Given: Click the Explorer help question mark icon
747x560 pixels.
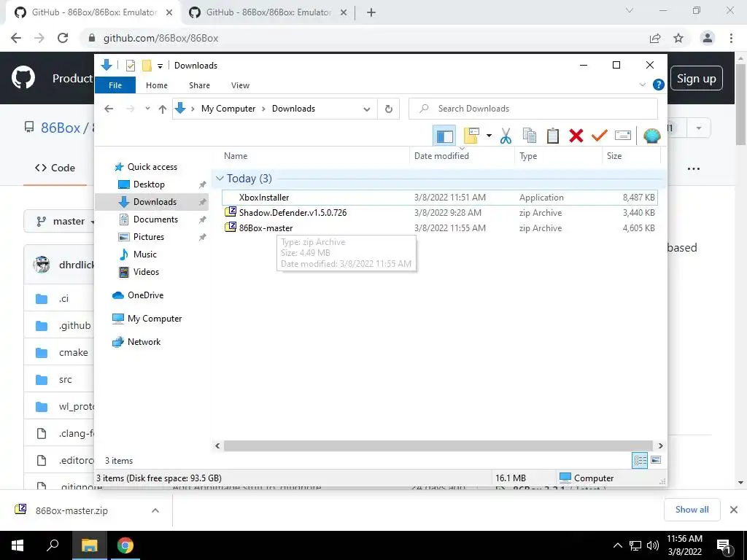Looking at the screenshot, I should (x=659, y=85).
